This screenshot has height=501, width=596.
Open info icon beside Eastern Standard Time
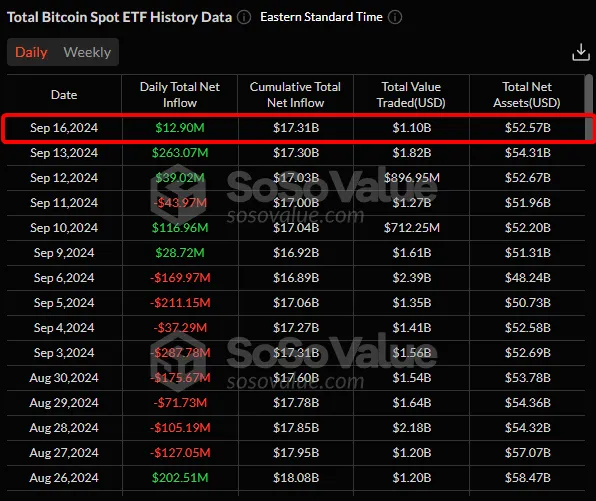pyautogui.click(x=395, y=17)
